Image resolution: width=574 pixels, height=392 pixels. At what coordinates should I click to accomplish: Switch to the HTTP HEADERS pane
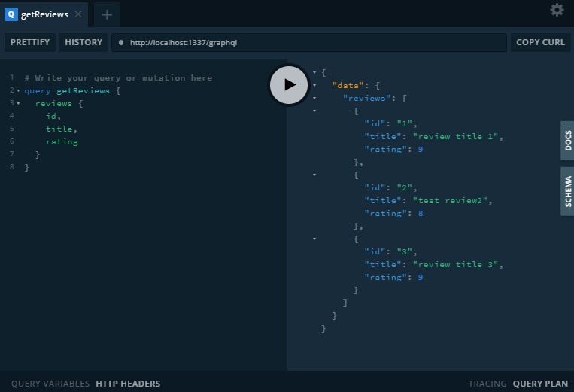pyautogui.click(x=128, y=384)
